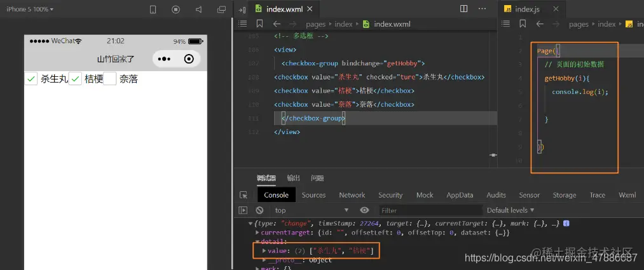Click the getHobby(i){ code line
This screenshot has height=270, width=644.
pos(566,78)
